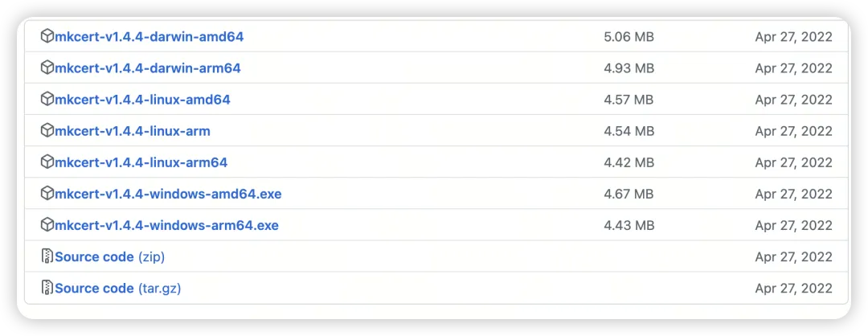Click the 5.06 MB size of darwin-amd64

point(628,37)
